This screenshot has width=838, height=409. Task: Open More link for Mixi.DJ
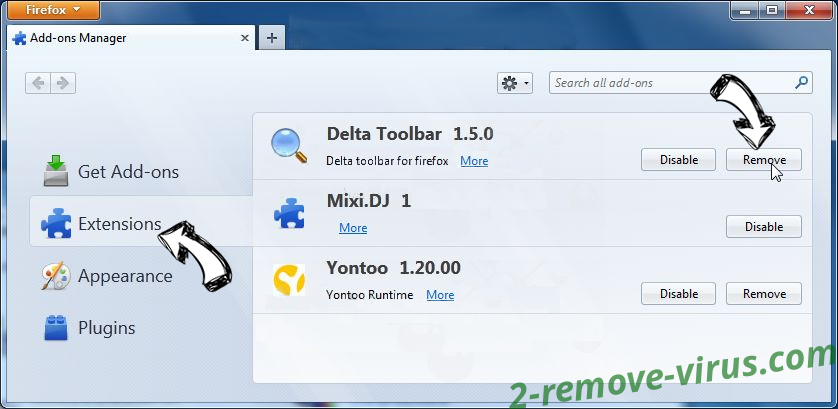(x=353, y=228)
